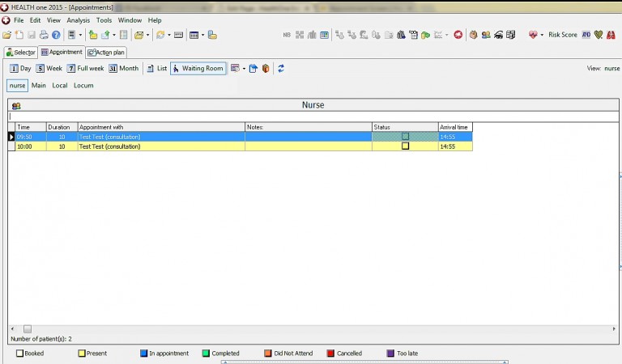The width and height of the screenshot is (622, 364).
Task: Click the clipboard checklist toolbar icon
Action: (413, 35)
